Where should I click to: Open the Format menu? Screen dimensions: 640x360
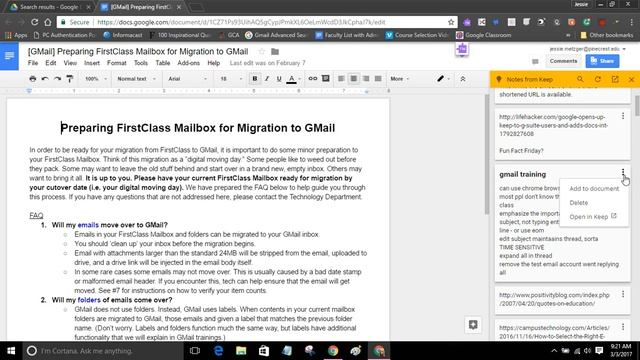click(117, 63)
